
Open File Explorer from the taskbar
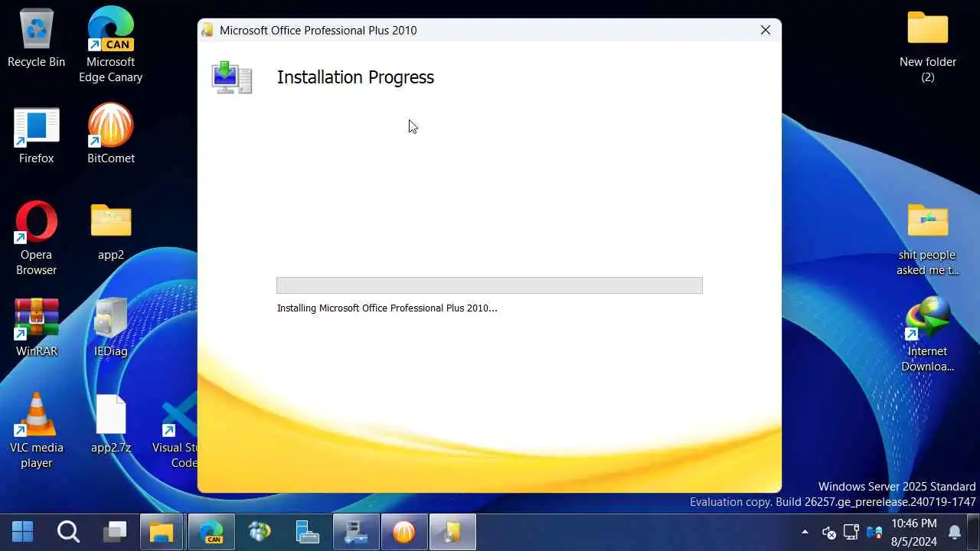click(x=161, y=531)
